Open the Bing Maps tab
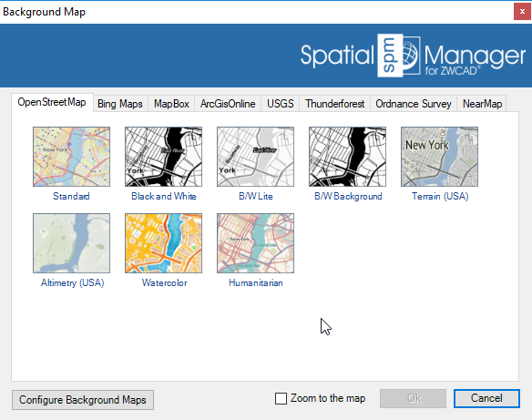 click(120, 104)
